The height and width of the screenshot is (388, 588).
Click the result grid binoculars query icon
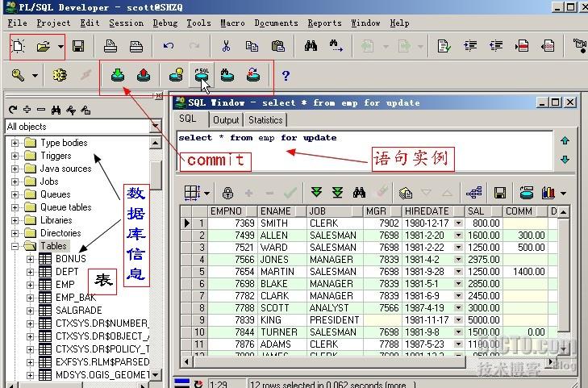pos(359,193)
